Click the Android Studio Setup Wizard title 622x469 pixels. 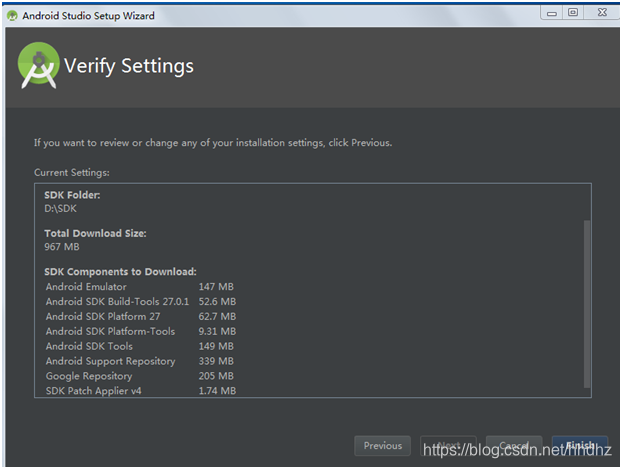click(x=88, y=16)
